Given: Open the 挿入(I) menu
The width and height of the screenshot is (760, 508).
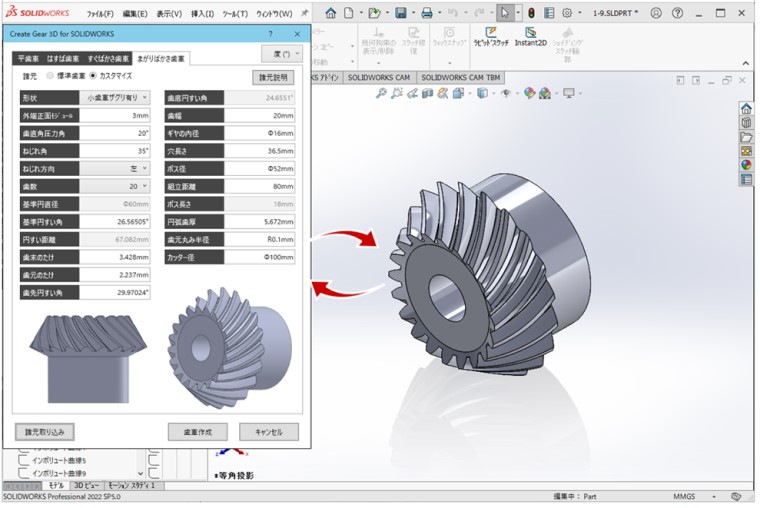Looking at the screenshot, I should [x=202, y=14].
